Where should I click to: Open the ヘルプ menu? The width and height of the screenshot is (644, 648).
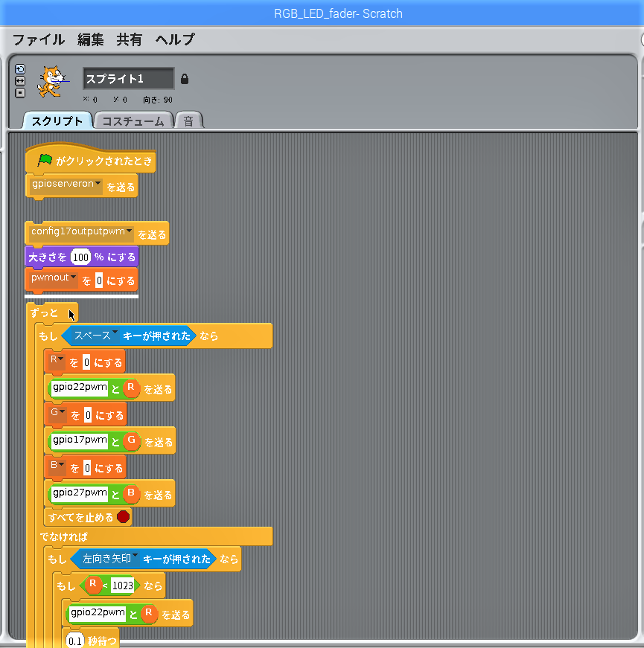click(x=175, y=39)
